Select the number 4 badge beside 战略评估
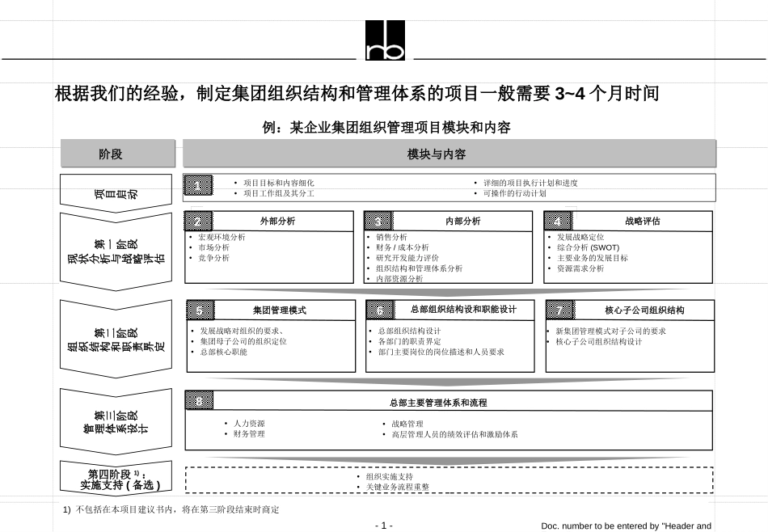Image resolution: width=768 pixels, height=532 pixels. click(558, 222)
